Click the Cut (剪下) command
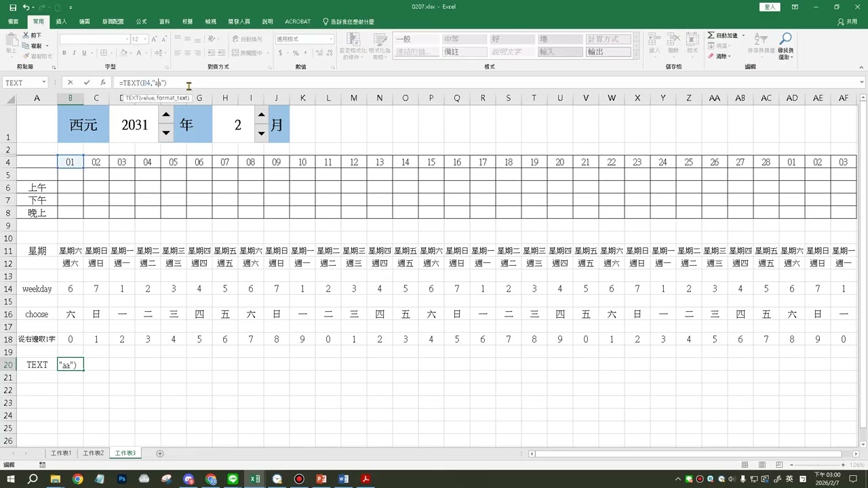Screen dimensions: 868x488 32,35
